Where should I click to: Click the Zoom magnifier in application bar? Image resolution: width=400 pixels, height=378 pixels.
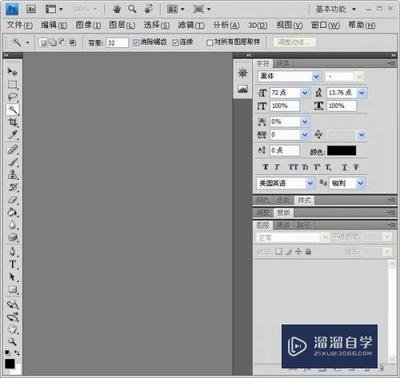132,9
